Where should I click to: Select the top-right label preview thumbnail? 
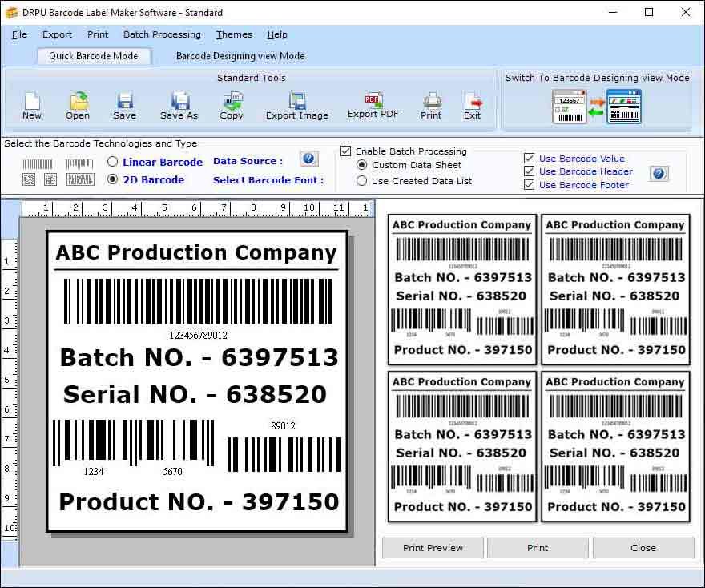pos(615,289)
